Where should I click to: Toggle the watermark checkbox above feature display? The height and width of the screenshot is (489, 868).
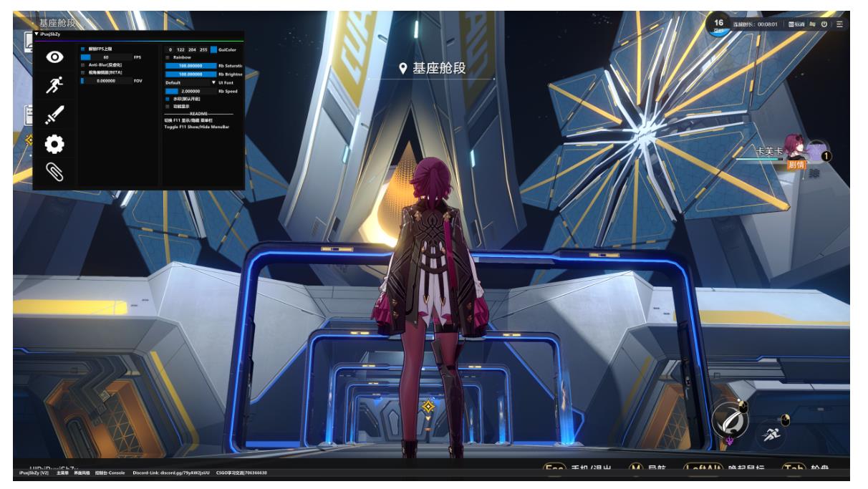(168, 99)
